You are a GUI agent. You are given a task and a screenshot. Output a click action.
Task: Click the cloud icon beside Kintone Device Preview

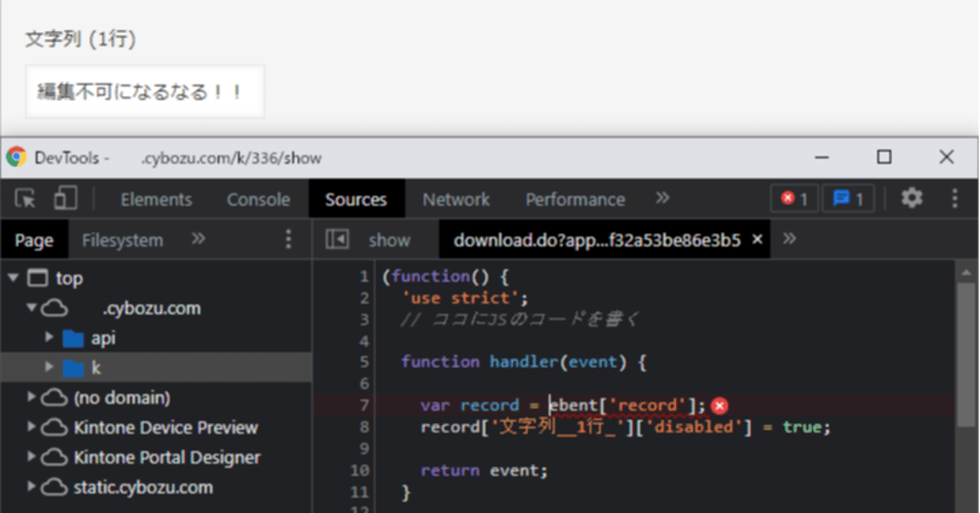(x=53, y=428)
